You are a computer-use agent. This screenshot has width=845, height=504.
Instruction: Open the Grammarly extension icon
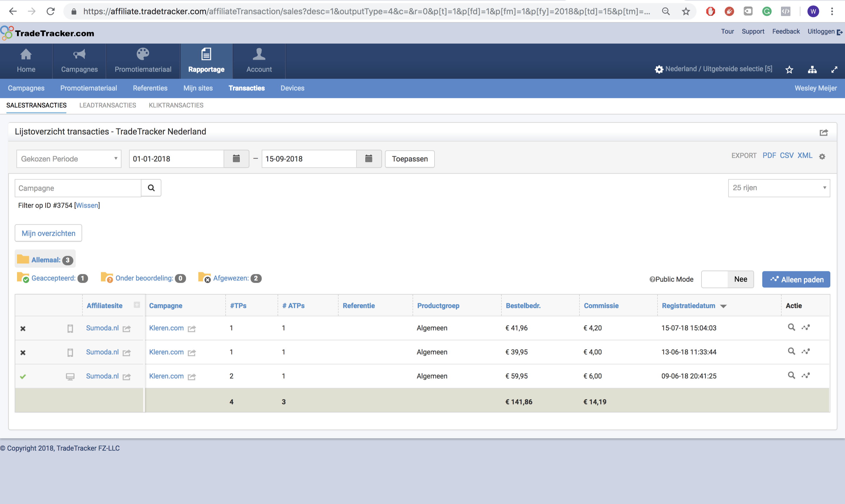767,11
